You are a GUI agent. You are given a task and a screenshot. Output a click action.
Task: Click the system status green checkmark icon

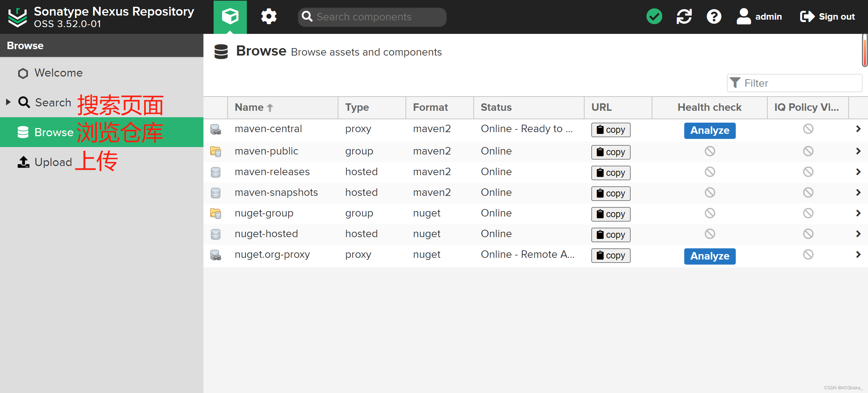tap(655, 17)
